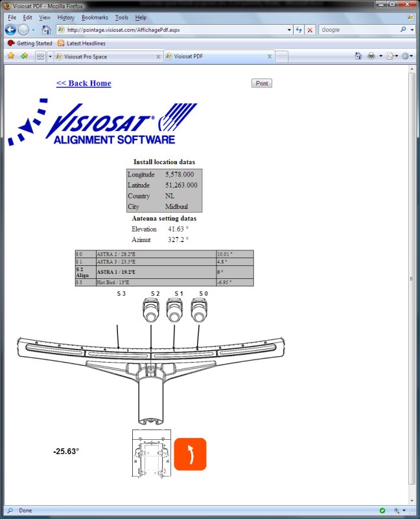Click the -25.63° angle value
This screenshot has width=420, height=519.
click(x=66, y=451)
